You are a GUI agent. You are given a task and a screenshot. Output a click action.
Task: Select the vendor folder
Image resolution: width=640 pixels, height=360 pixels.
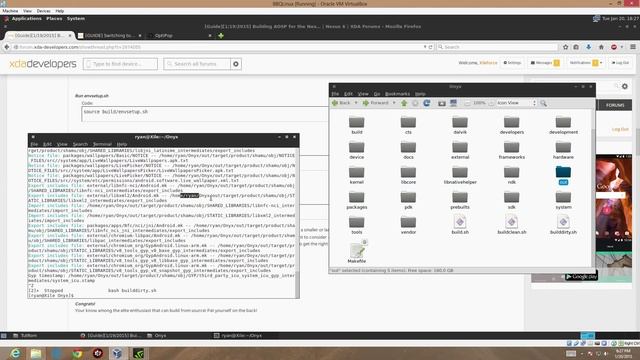[x=408, y=225]
